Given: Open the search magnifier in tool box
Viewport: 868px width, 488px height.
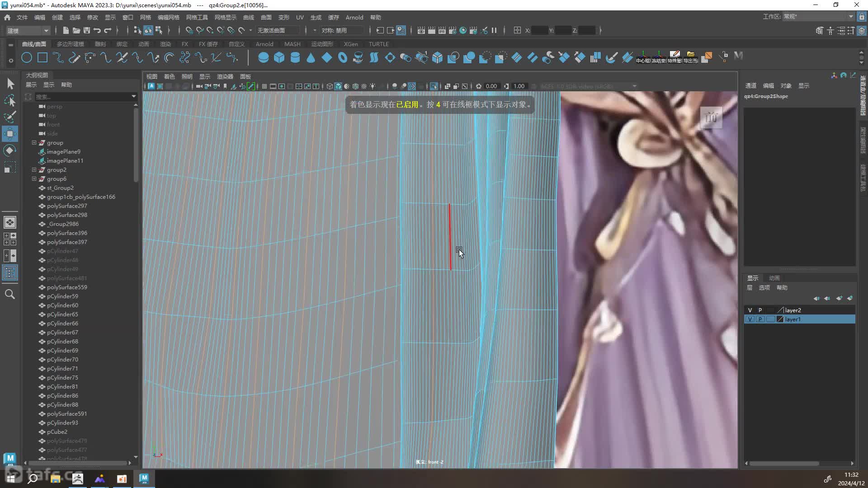Looking at the screenshot, I should tap(10, 295).
